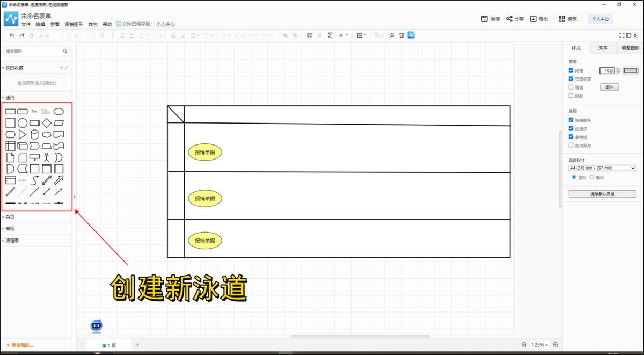Disable the 网格 grid checkbox
This screenshot has width=644, height=355.
(x=571, y=70)
